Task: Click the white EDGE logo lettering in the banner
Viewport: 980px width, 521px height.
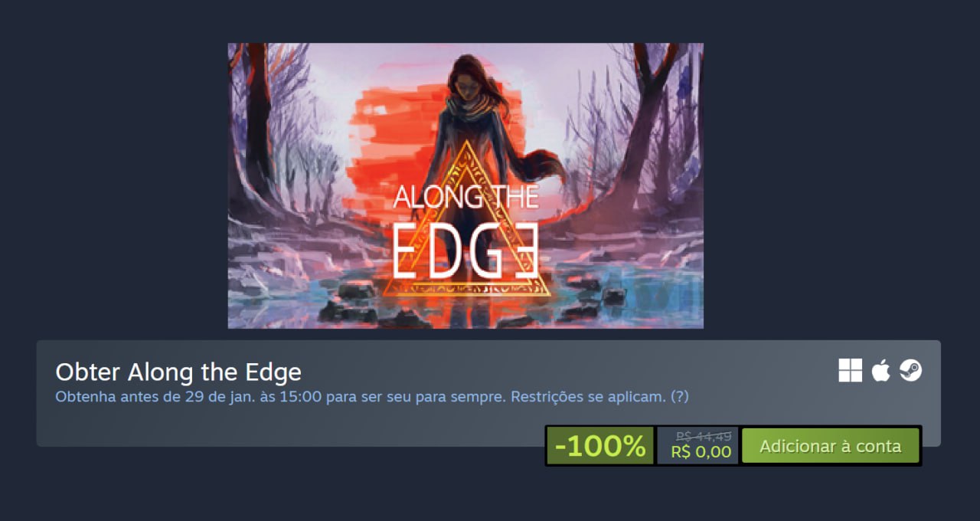Action: 465,252
